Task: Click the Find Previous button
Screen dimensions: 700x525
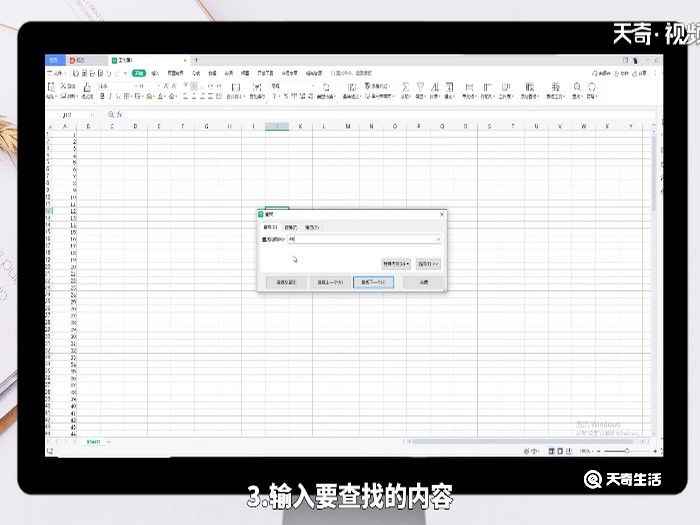Action: [330, 283]
